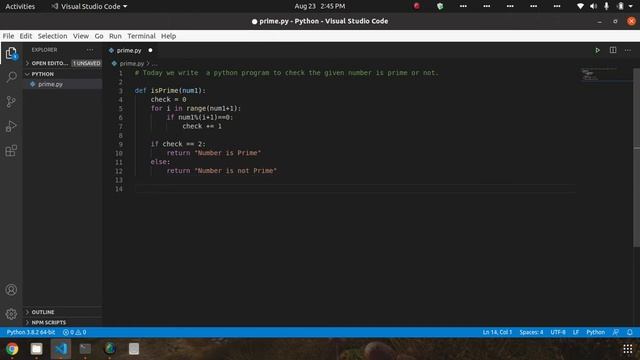Open the View menu

pos(81,36)
